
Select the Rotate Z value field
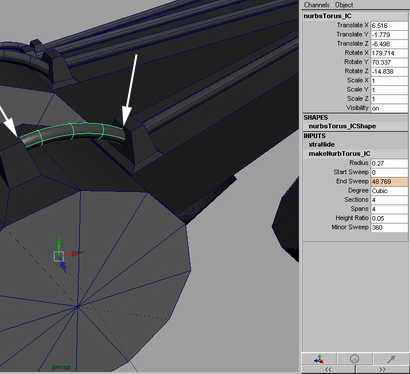point(389,71)
